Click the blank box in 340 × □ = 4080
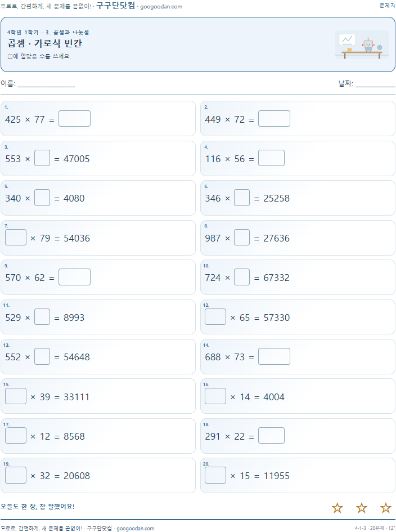396x532 pixels. (x=42, y=198)
